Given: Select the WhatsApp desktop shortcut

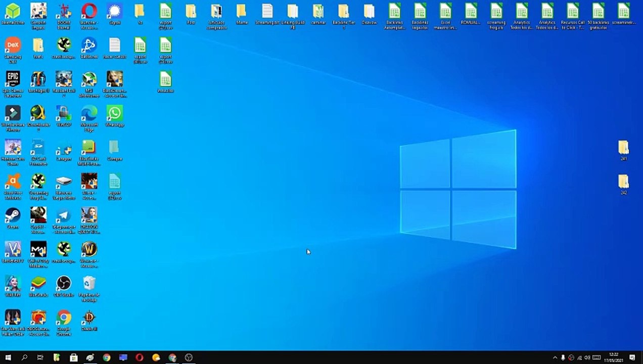Looking at the screenshot, I should click(x=115, y=116).
